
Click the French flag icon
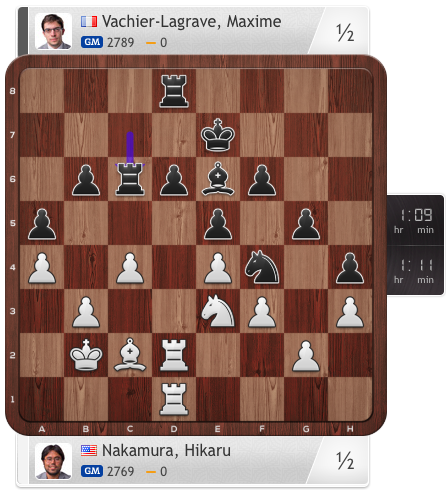point(89,22)
